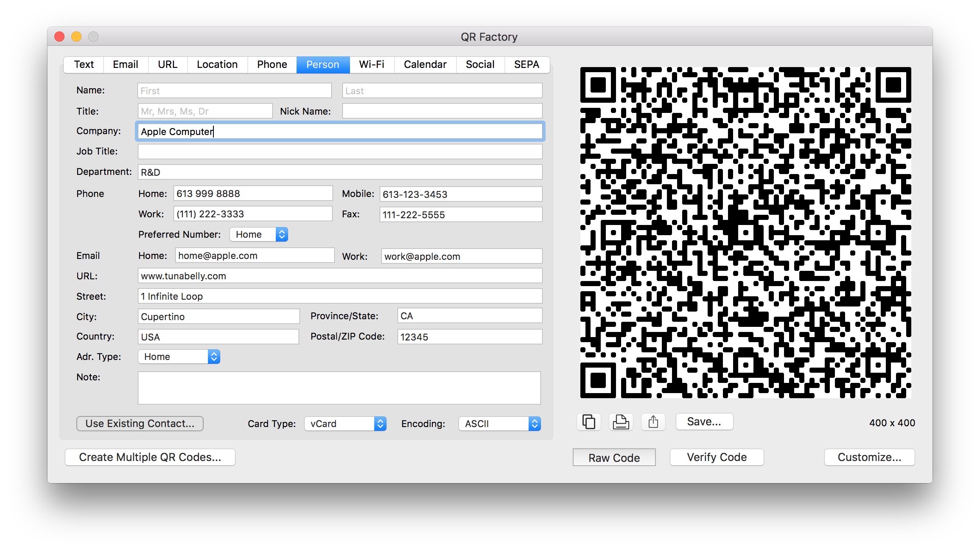This screenshot has width=980, height=551.
Task: Click the Title field
Action: [205, 111]
